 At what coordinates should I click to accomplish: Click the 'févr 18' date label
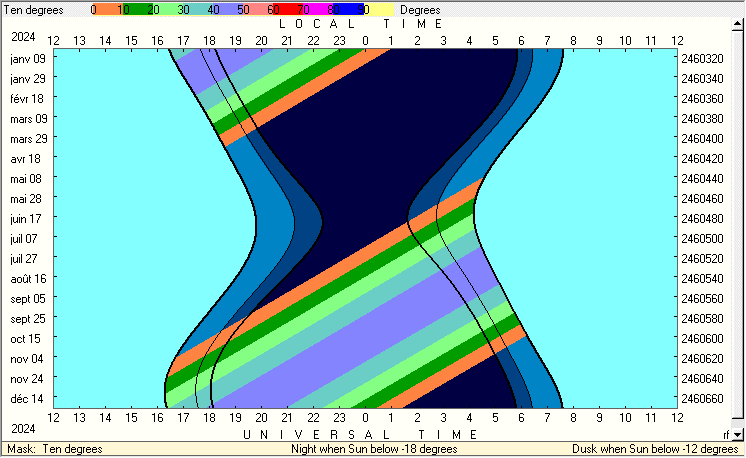point(27,98)
